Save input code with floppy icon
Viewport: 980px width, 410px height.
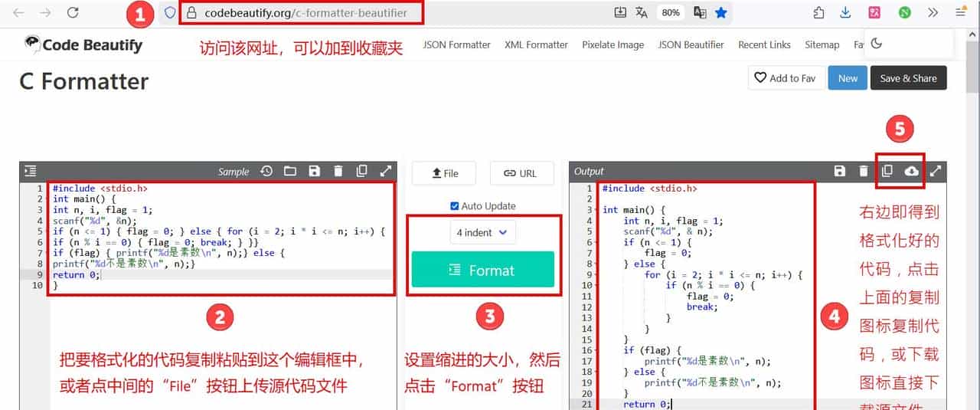tap(314, 172)
